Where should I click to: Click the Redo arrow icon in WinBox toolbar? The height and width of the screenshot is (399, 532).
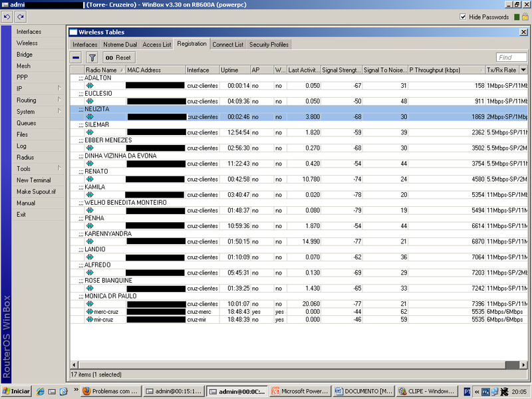point(21,17)
